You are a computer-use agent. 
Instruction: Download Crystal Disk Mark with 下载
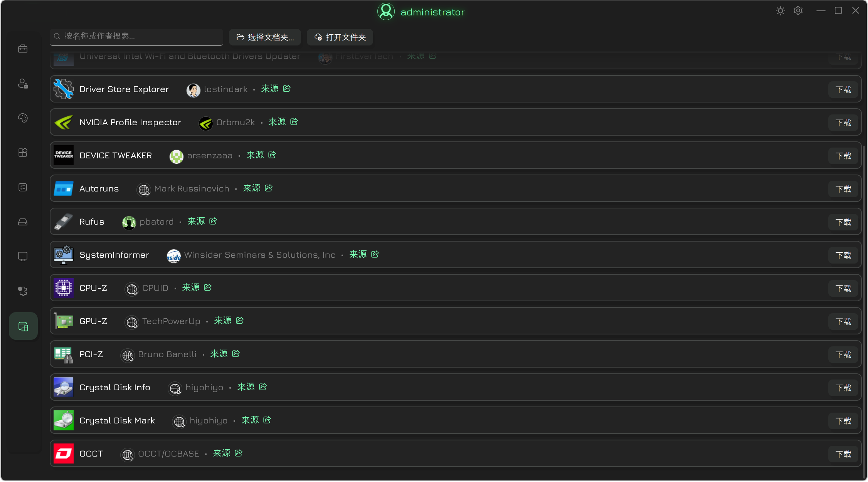[x=843, y=421]
